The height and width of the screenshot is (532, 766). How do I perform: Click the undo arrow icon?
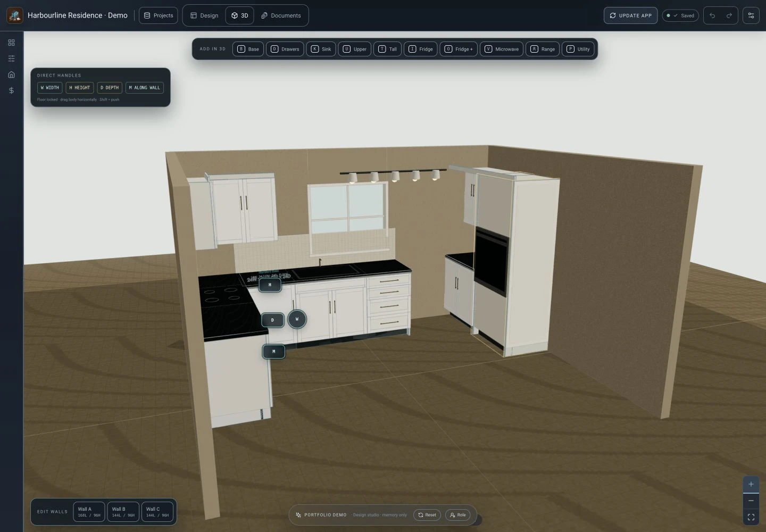(712, 15)
